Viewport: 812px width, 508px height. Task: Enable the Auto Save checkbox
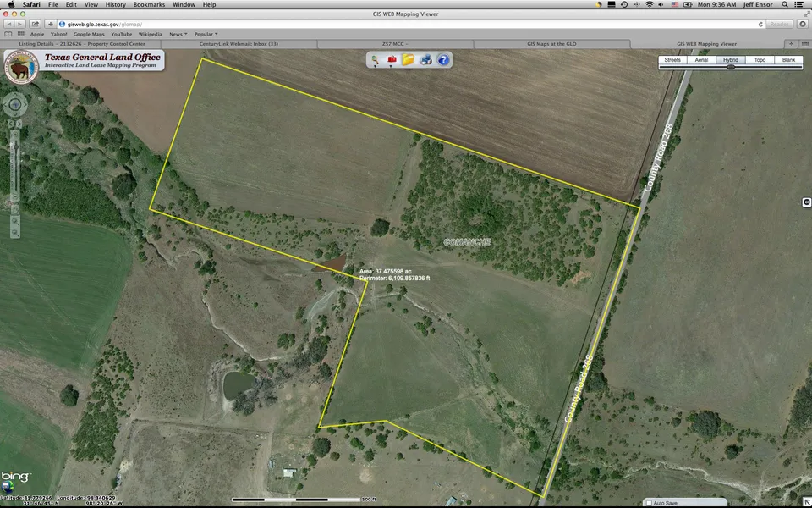[x=649, y=503]
